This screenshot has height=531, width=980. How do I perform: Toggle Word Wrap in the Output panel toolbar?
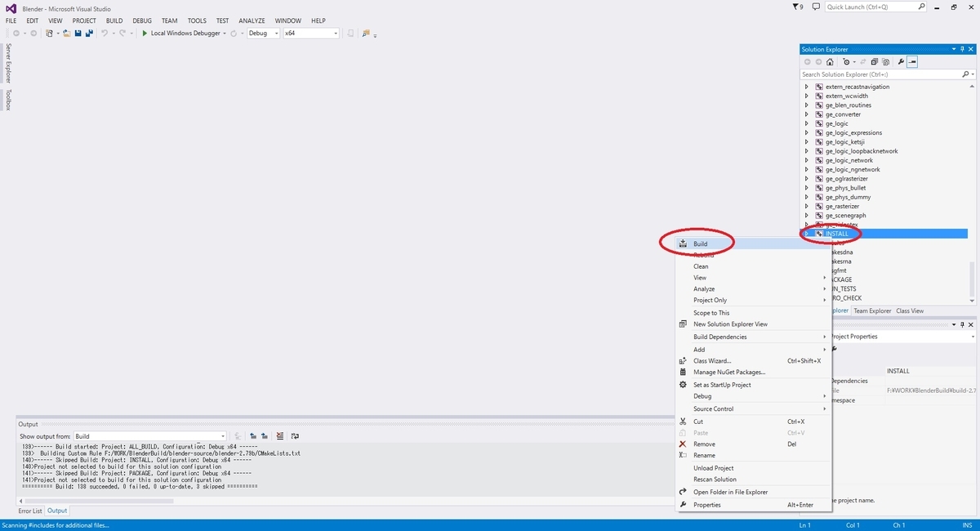pos(295,436)
